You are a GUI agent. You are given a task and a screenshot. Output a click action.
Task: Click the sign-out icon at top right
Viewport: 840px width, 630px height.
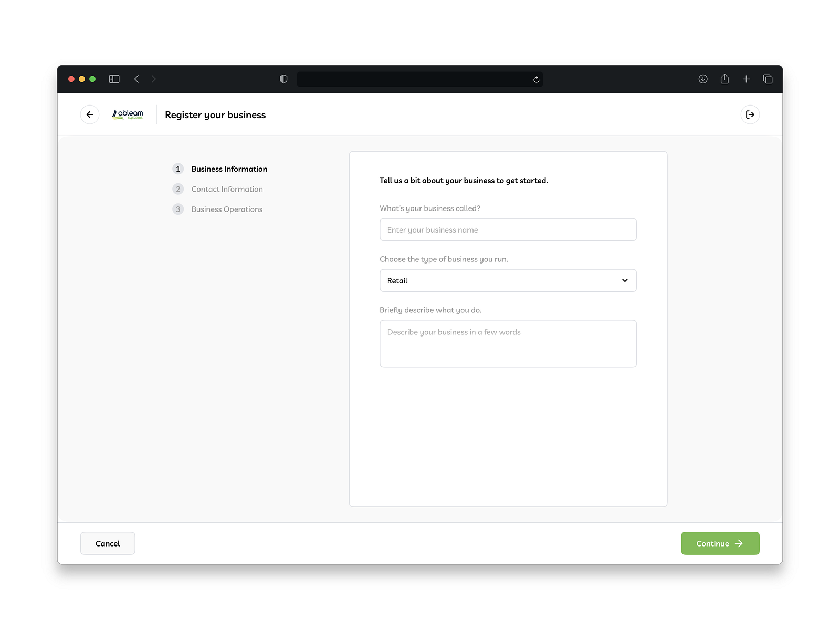pyautogui.click(x=750, y=114)
